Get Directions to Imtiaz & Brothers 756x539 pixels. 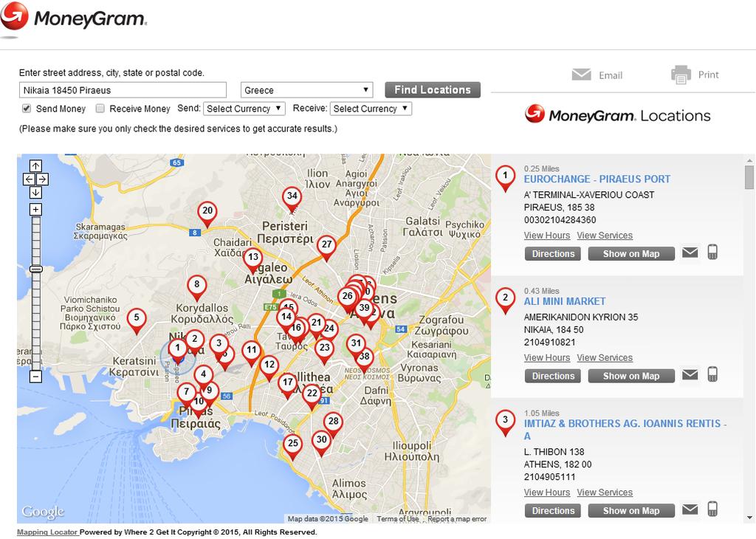click(553, 510)
